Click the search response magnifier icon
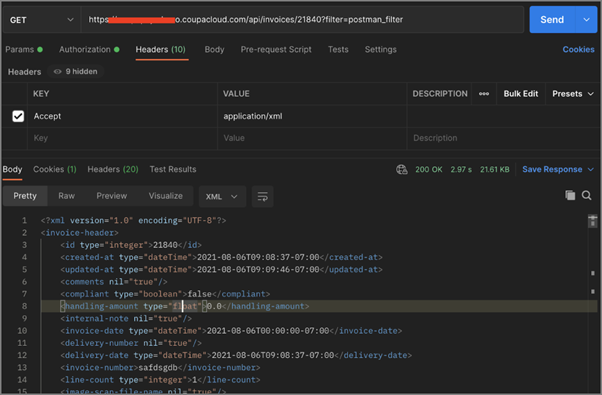This screenshot has height=395, width=602. (x=586, y=195)
